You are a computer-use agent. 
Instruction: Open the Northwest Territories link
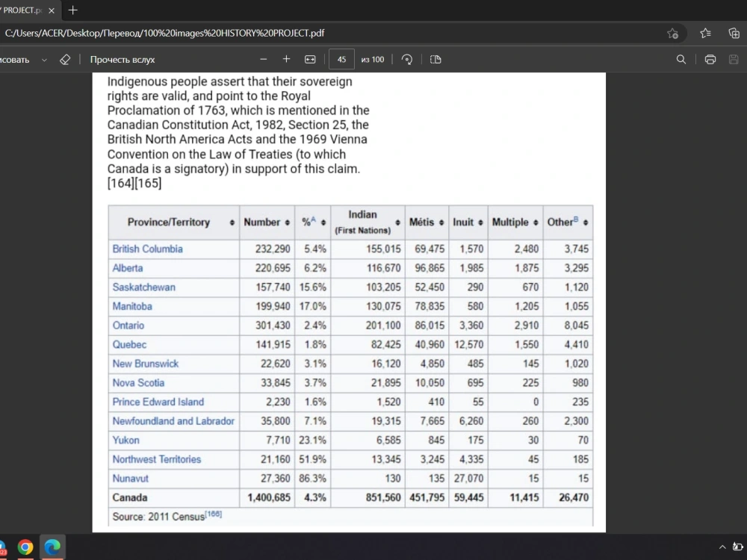(156, 459)
